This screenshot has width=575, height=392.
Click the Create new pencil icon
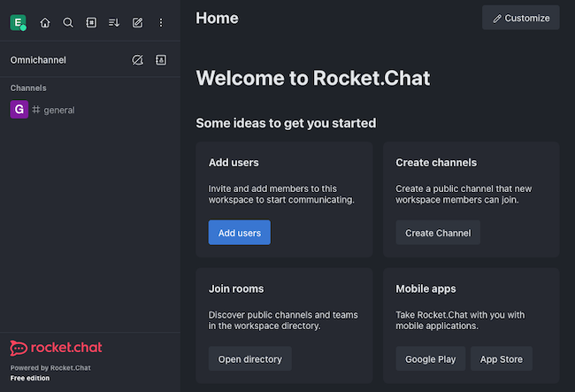[137, 22]
